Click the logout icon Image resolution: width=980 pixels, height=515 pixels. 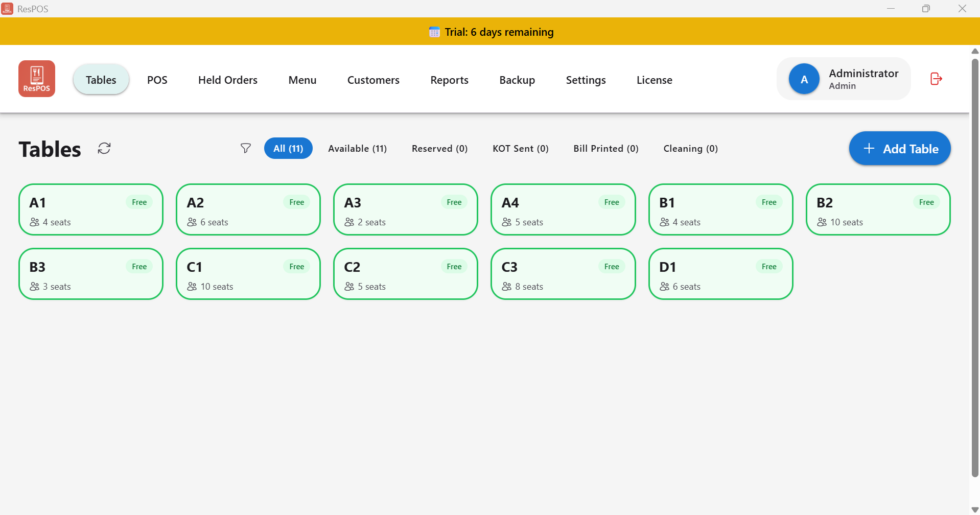pyautogui.click(x=936, y=79)
